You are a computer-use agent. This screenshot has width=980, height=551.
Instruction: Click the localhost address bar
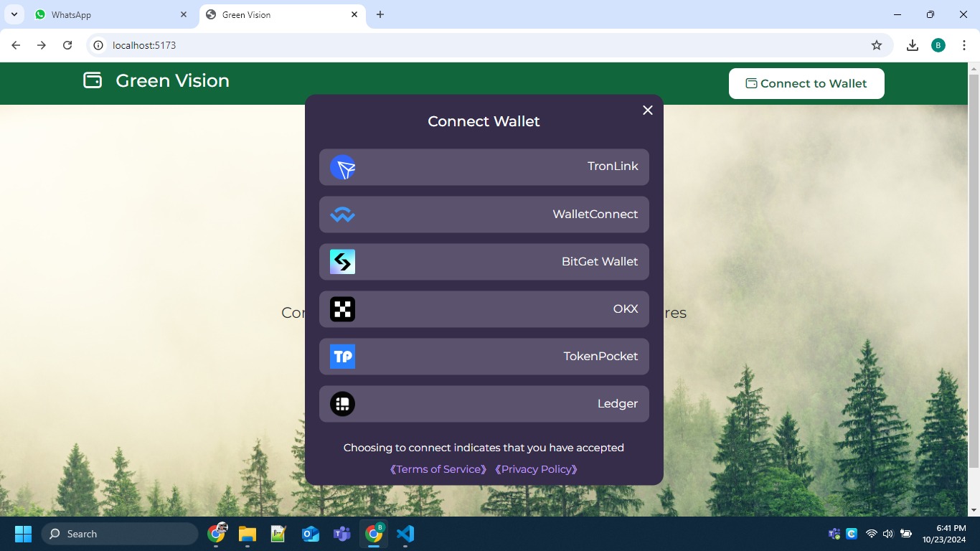287,44
